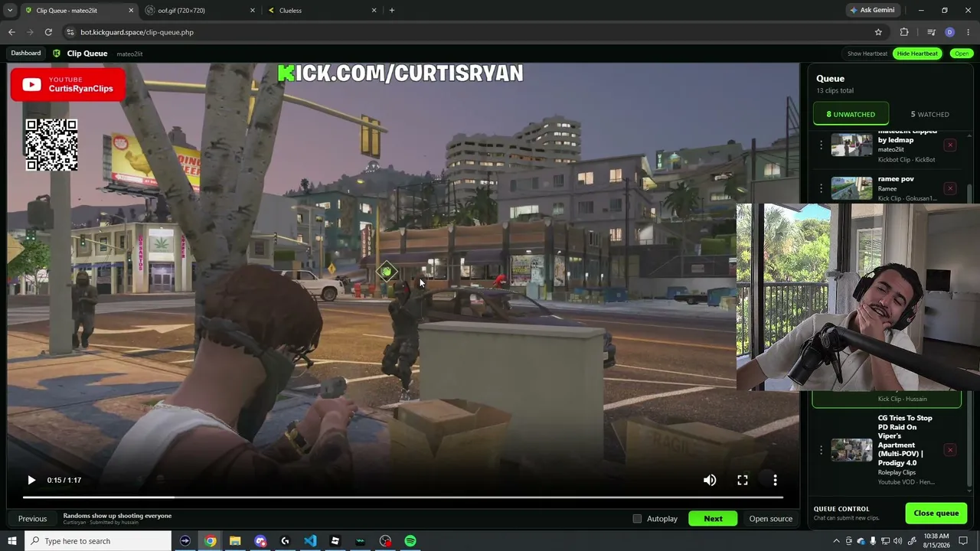
Task: Seek within the video progress bar
Action: [x=403, y=497]
